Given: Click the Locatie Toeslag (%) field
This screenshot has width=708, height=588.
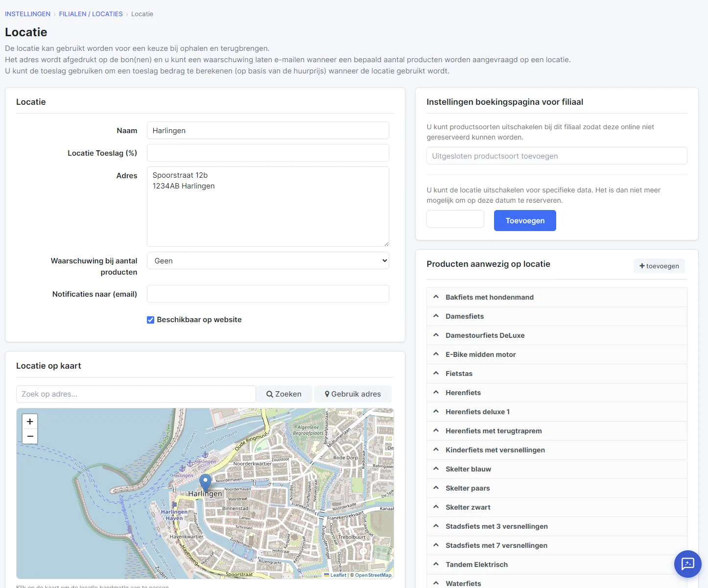Looking at the screenshot, I should pyautogui.click(x=268, y=153).
